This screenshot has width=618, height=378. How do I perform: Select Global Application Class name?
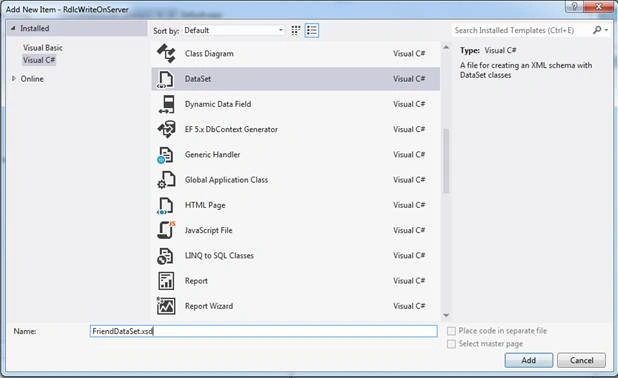[226, 180]
